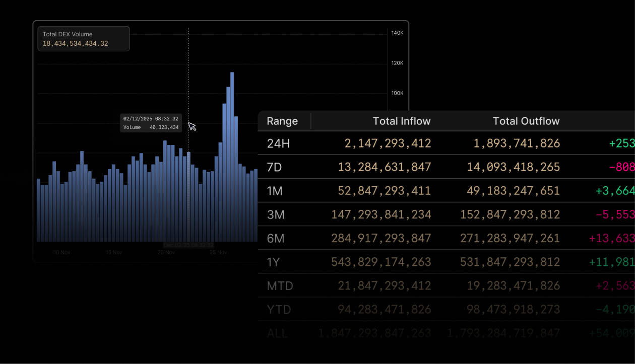Click inflow value 52,847,293,411
The image size is (635, 364).
[x=385, y=191]
